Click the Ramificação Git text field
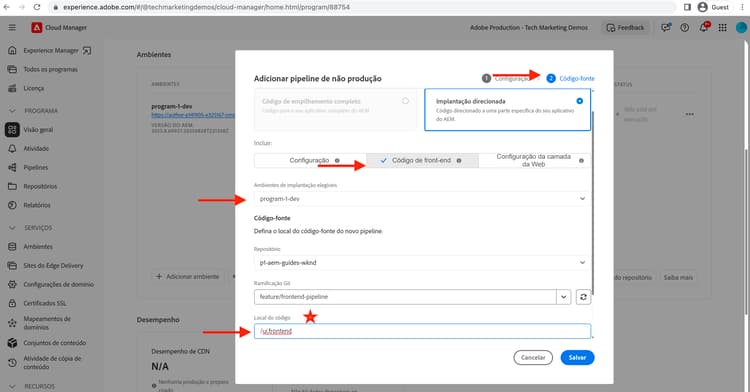The image size is (750, 392). click(x=405, y=297)
